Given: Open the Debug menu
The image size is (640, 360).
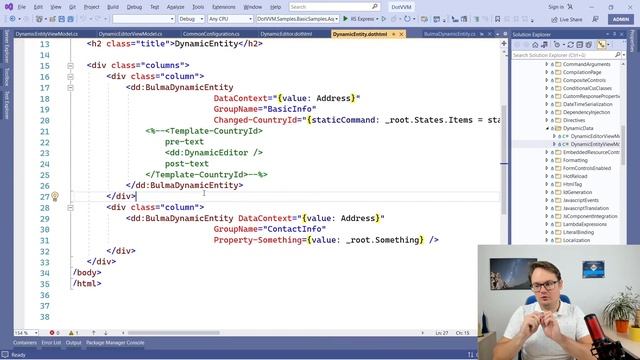Looking at the screenshot, I should pyautogui.click(x=134, y=7).
